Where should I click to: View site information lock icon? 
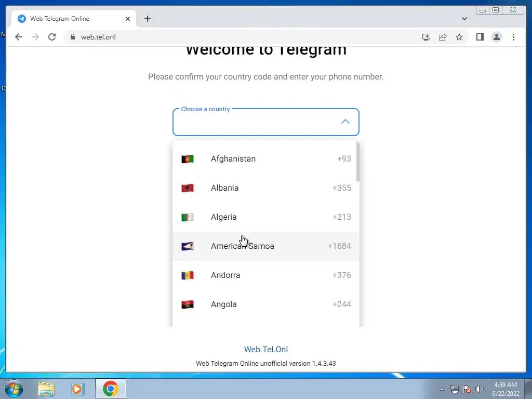click(x=73, y=37)
